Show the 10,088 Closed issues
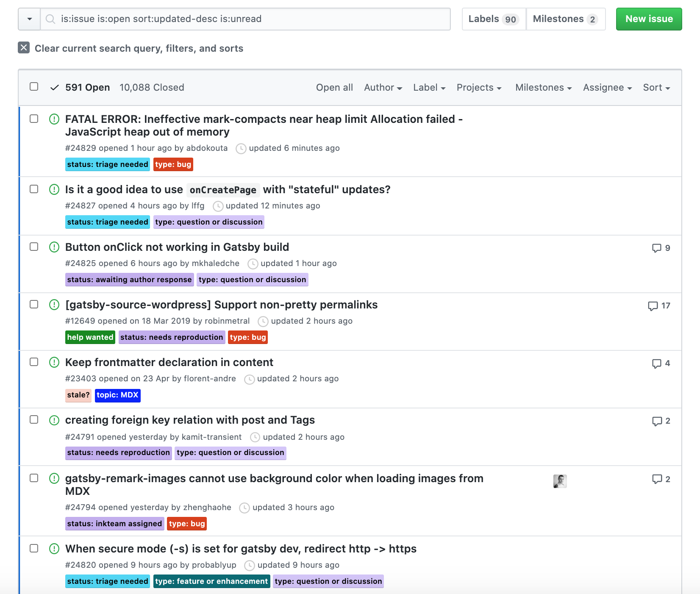Viewport: 700px width, 594px height. coord(152,88)
